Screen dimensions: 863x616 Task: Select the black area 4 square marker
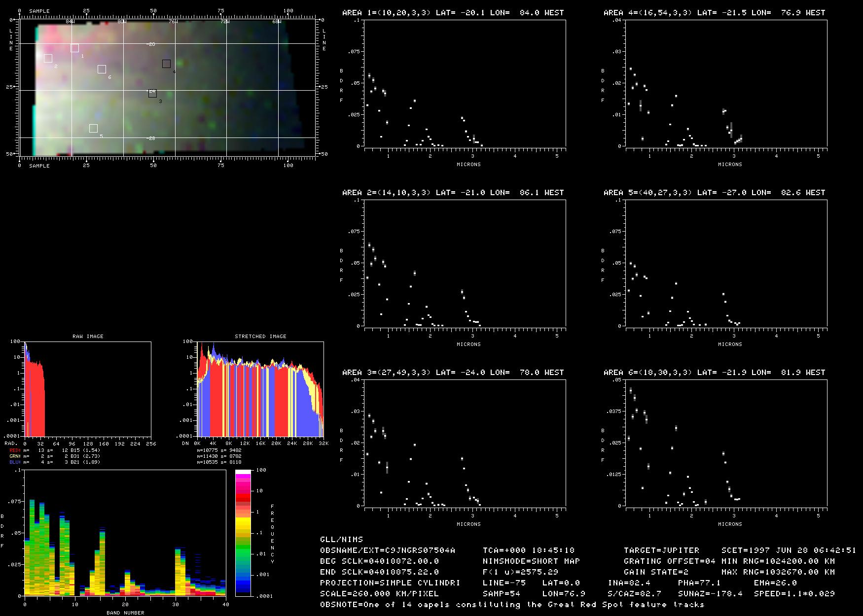coord(166,64)
